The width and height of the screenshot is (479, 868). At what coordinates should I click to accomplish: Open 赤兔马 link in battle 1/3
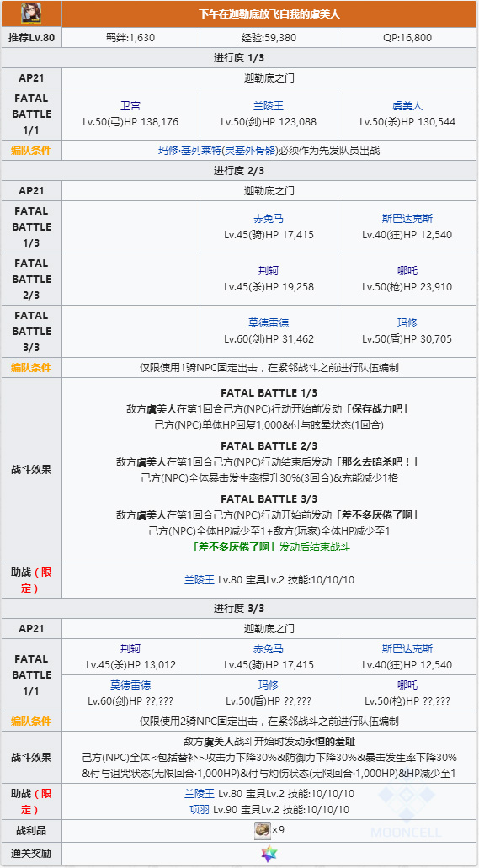(269, 219)
